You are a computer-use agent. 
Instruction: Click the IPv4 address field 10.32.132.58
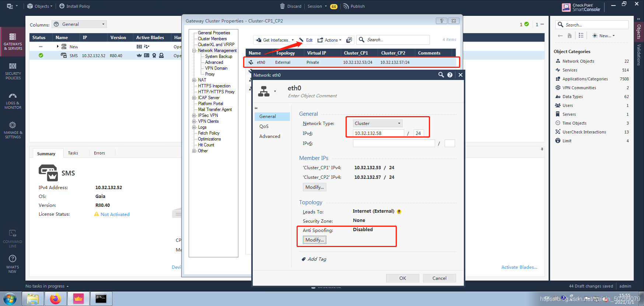(x=378, y=133)
